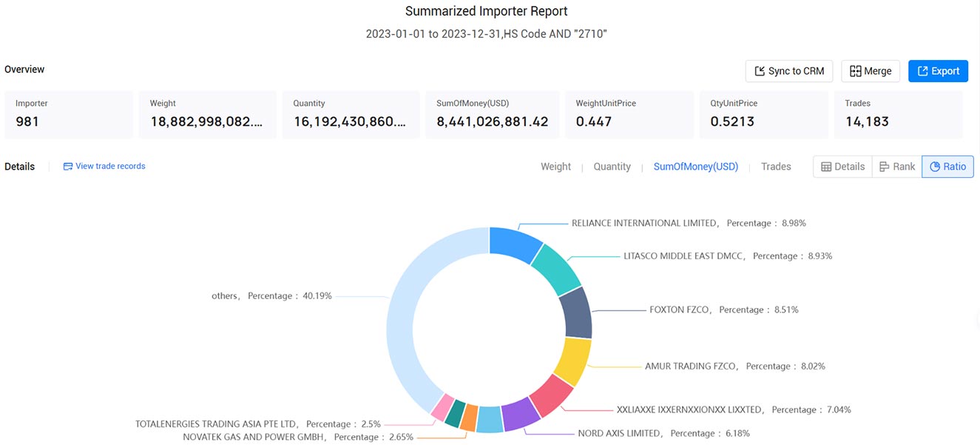Screen dimensions: 980x445
Task: Click the LITASCO MIDDLE EAST DMCC label
Action: pyautogui.click(x=728, y=256)
